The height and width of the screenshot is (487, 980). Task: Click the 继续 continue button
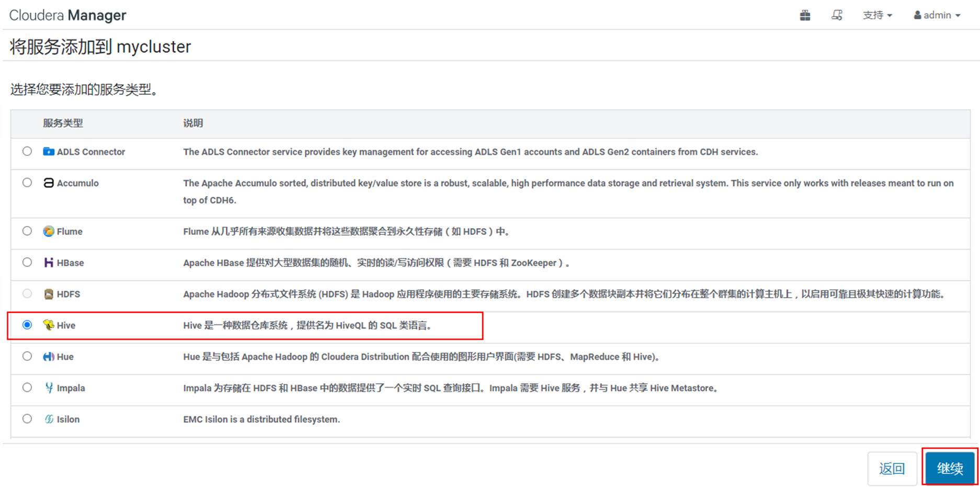[x=950, y=468]
